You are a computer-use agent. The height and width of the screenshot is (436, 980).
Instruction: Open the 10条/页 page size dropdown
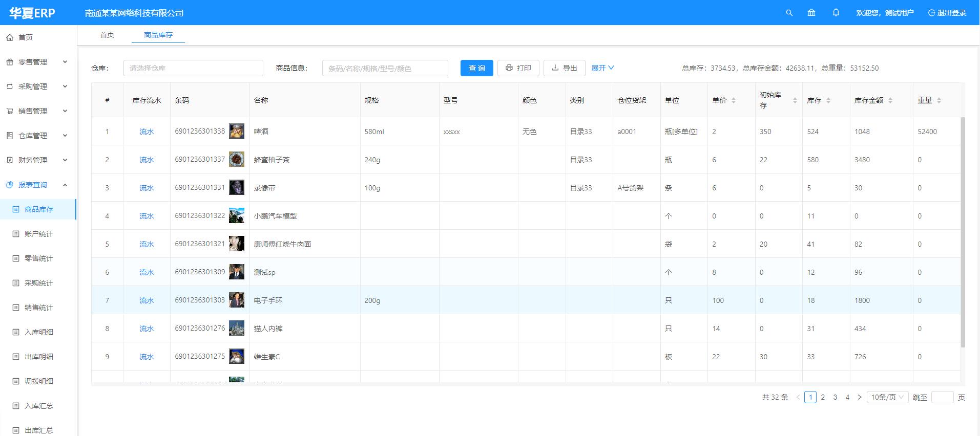(x=887, y=397)
